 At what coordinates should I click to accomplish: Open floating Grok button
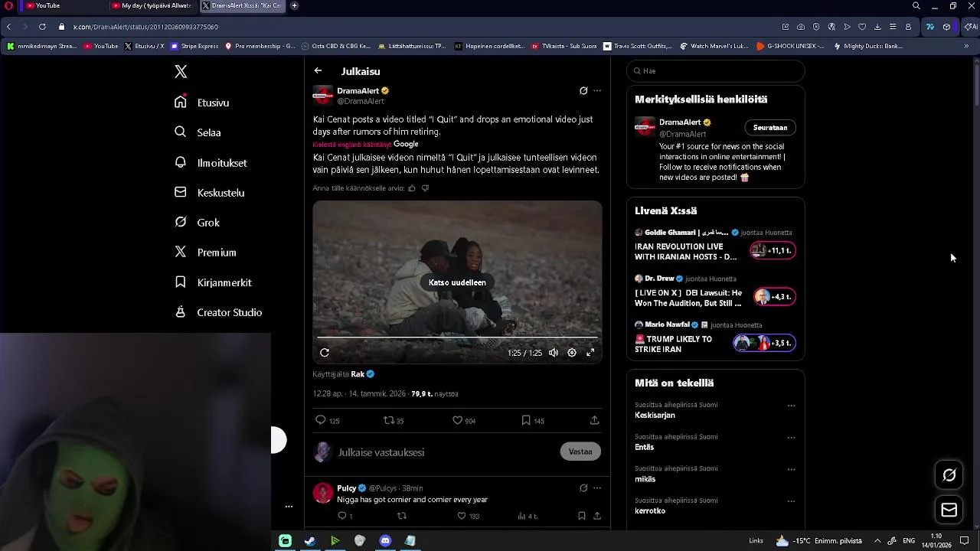[949, 475]
